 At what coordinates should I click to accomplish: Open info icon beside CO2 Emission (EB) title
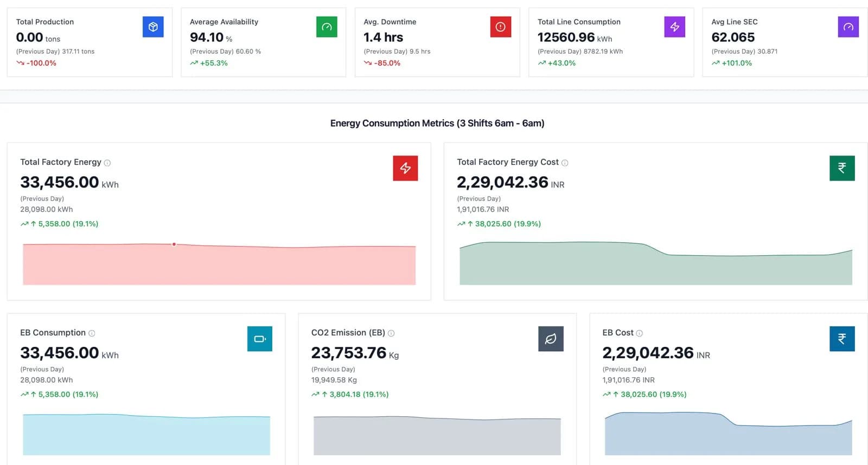click(391, 333)
